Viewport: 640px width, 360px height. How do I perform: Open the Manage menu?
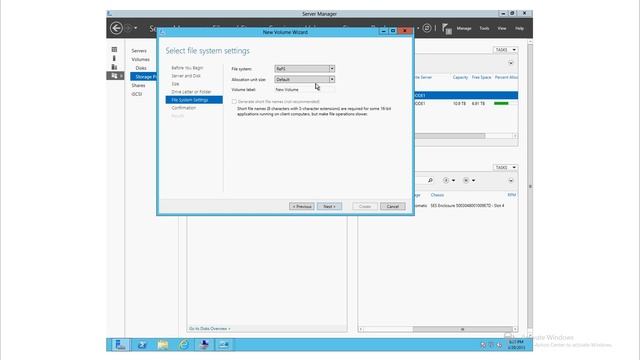(x=464, y=29)
